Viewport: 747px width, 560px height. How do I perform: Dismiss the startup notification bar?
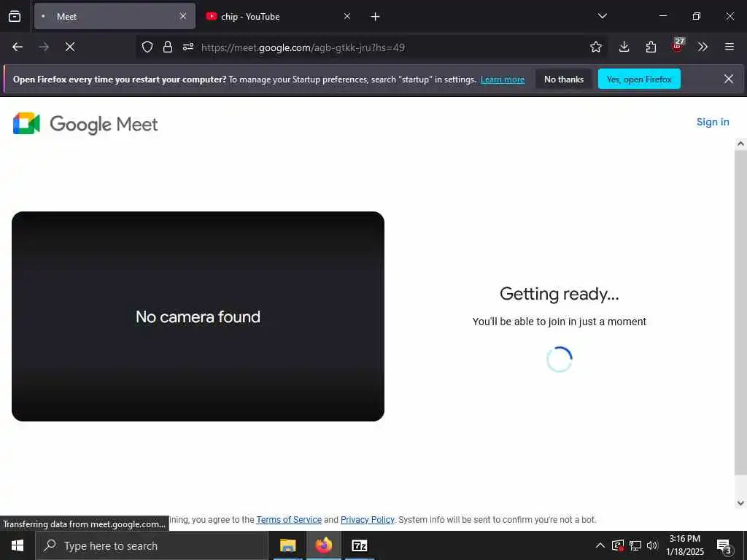729,79
